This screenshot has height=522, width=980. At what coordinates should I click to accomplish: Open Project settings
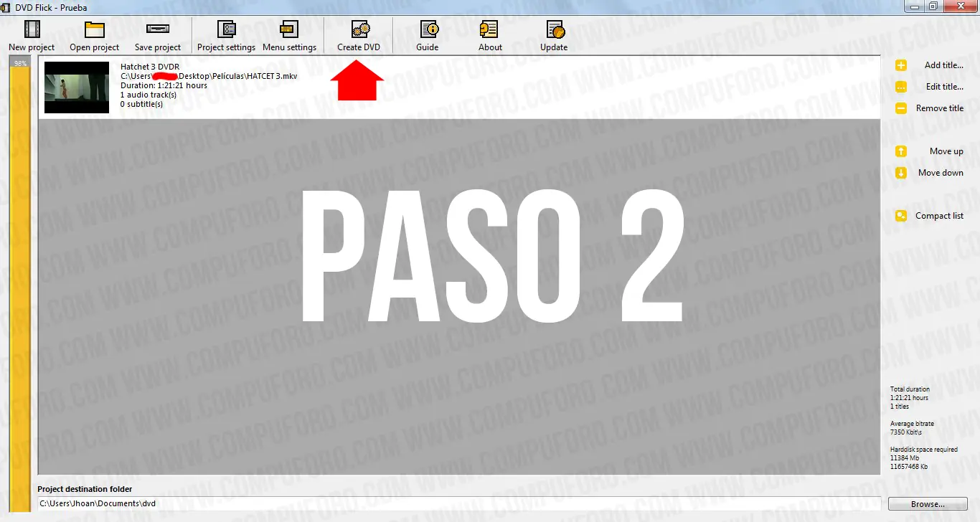tap(226, 34)
